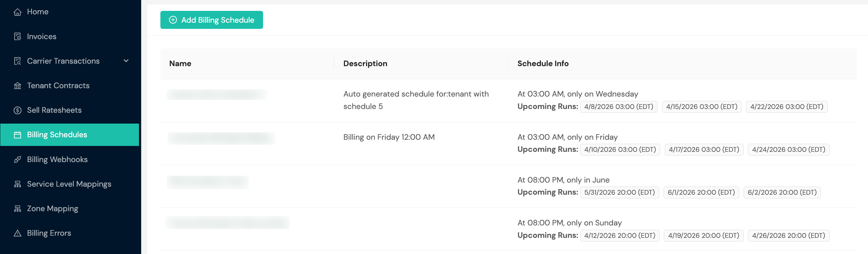This screenshot has width=868, height=254.
Task: Select the 4/26/2026 20:00 (EDT) upcoming run
Action: [788, 235]
